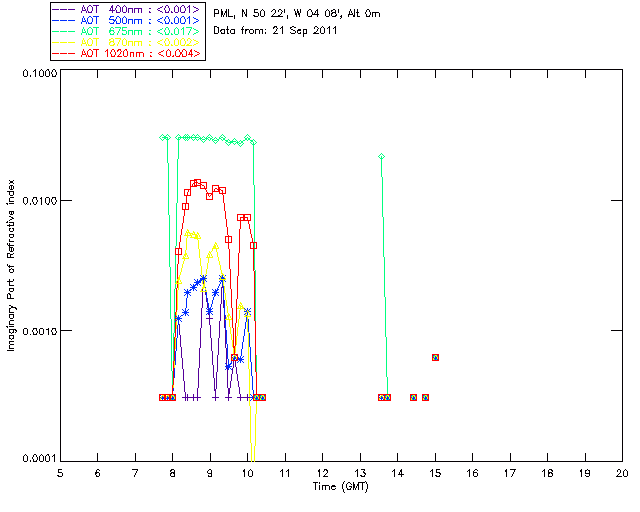Select the red square data point at 15 hours
The width and height of the screenshot is (640, 512).
(x=436, y=357)
